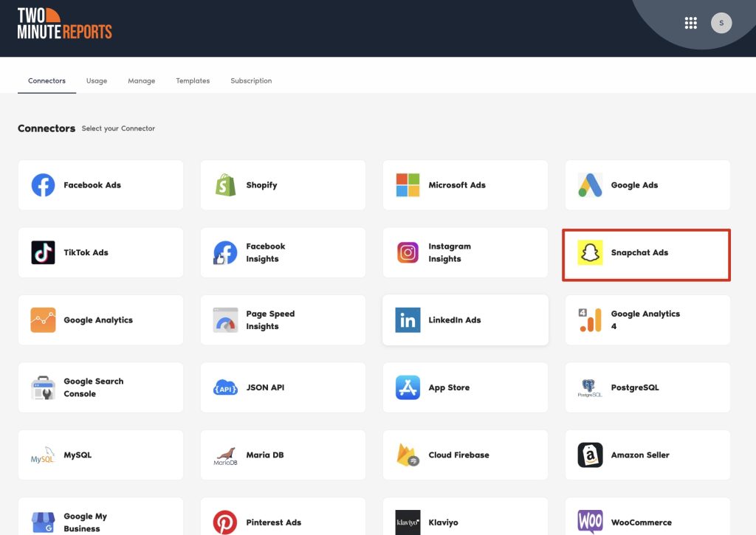The image size is (756, 535).
Task: Click the Pinterest Ads logo icon
Action: click(225, 522)
